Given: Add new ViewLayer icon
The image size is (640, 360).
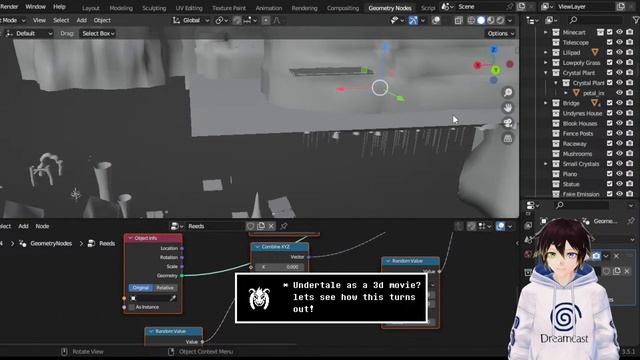Looking at the screenshot, I should 620,7.
